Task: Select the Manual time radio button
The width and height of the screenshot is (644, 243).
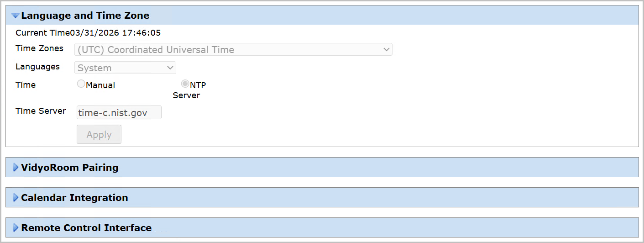Action: coord(81,84)
